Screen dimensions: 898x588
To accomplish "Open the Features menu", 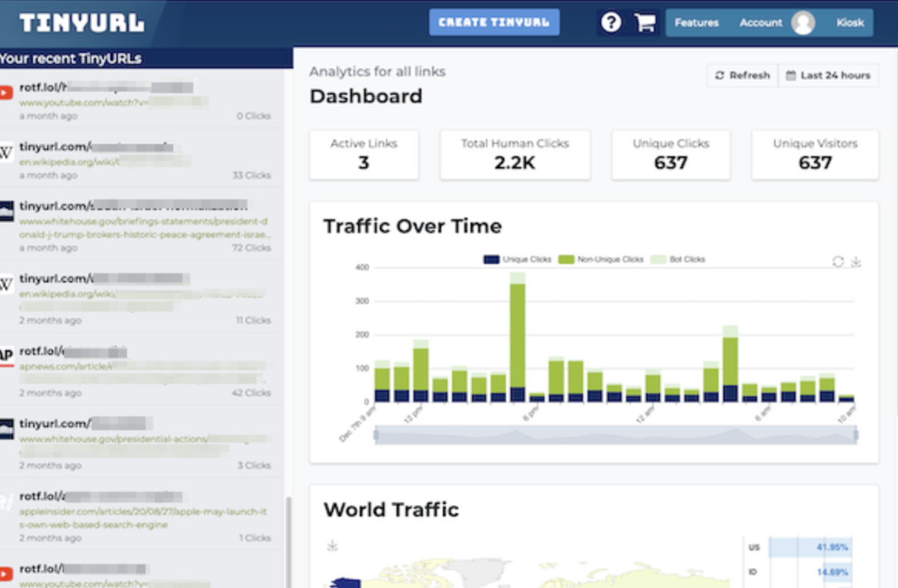I will (x=696, y=23).
